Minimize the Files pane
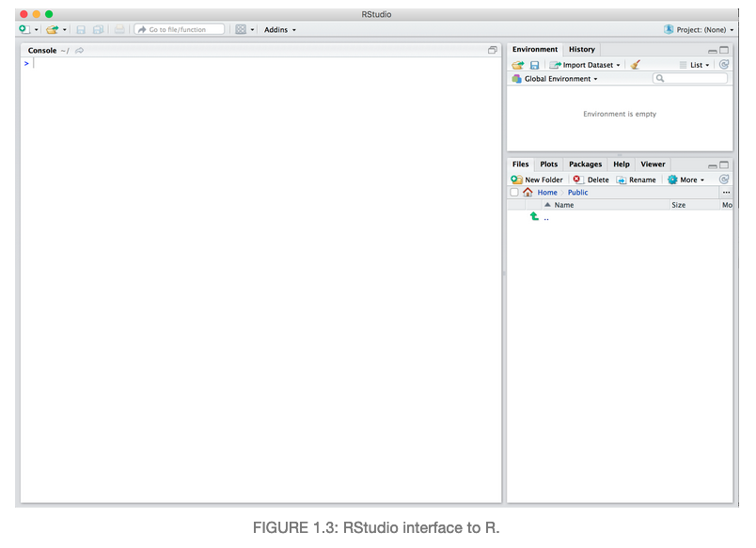This screenshot has height=548, width=756. click(x=712, y=165)
